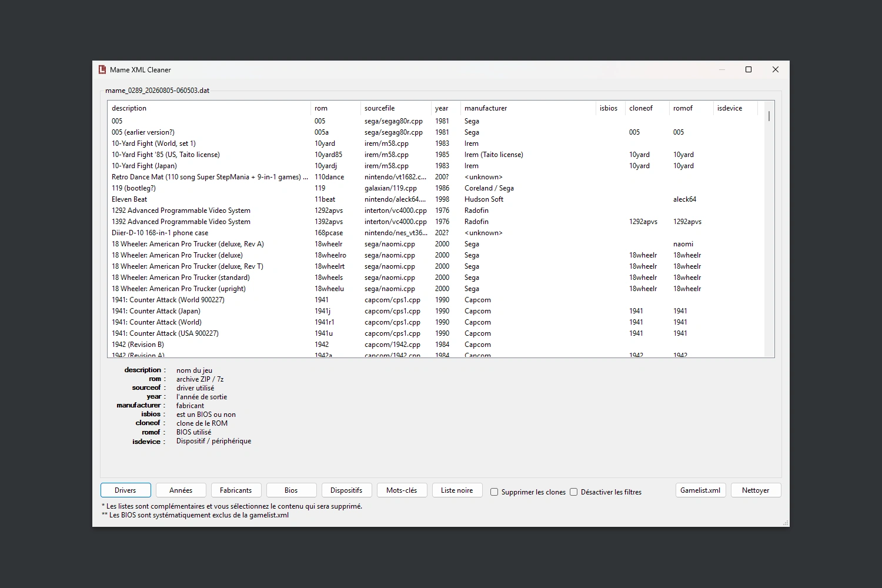882x588 pixels.
Task: Click rom cell "10yard85"
Action: 328,155
